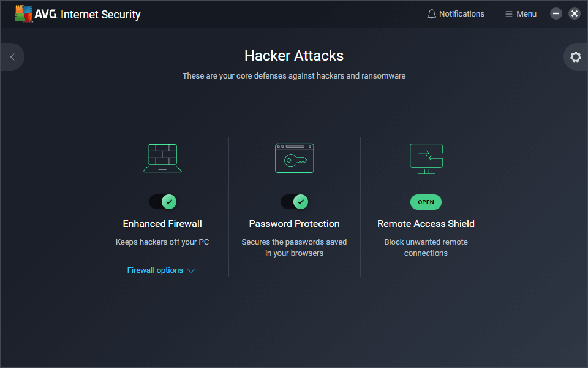The height and width of the screenshot is (368, 588).
Task: Click the Remote Access Shield title
Action: (426, 224)
